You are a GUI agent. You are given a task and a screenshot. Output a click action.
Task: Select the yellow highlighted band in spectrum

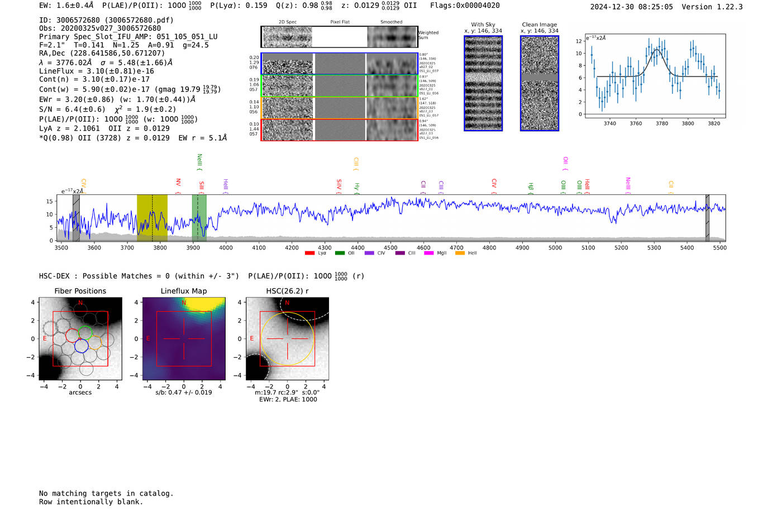click(x=152, y=218)
